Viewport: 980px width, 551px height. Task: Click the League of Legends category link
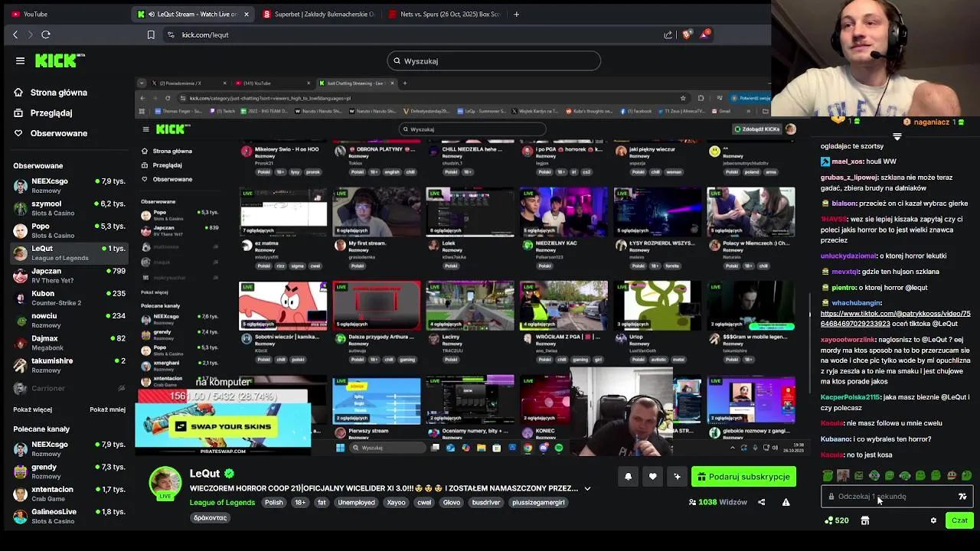(x=222, y=503)
